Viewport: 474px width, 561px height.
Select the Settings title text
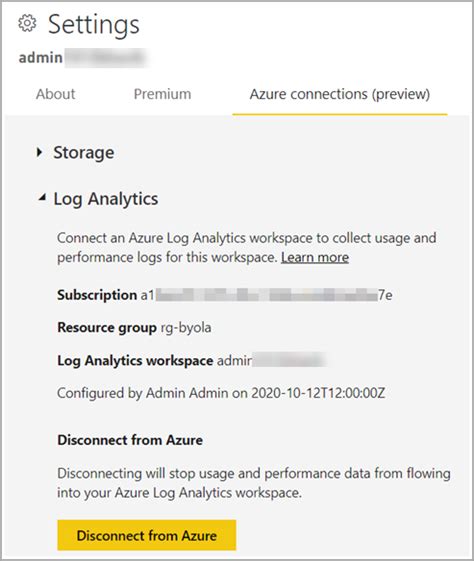tap(94, 25)
